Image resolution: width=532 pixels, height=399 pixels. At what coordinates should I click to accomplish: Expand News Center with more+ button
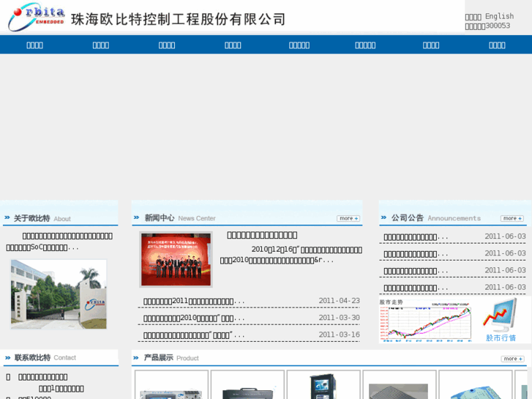point(348,218)
